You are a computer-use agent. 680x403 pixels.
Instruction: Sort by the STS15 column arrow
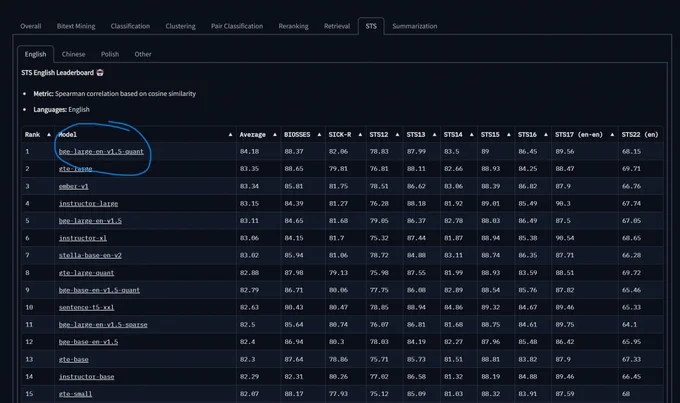(x=509, y=135)
